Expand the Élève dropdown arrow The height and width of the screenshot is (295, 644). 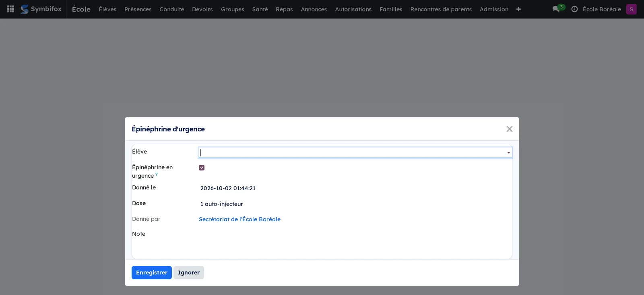[x=508, y=153]
